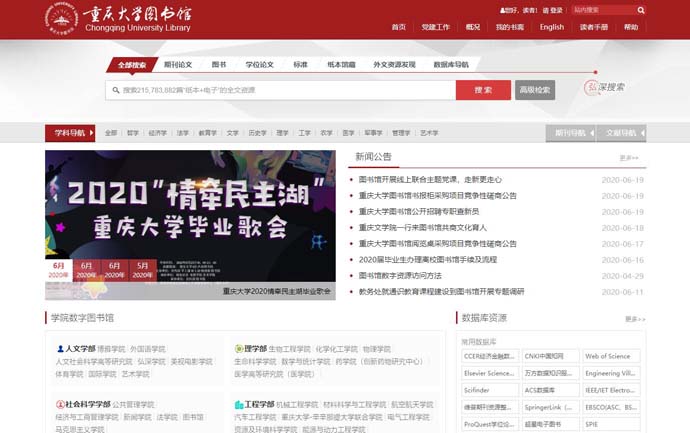Click the 社会科学学部 red icon
Image resolution: width=690 pixels, height=433 pixels.
pyautogui.click(x=60, y=404)
